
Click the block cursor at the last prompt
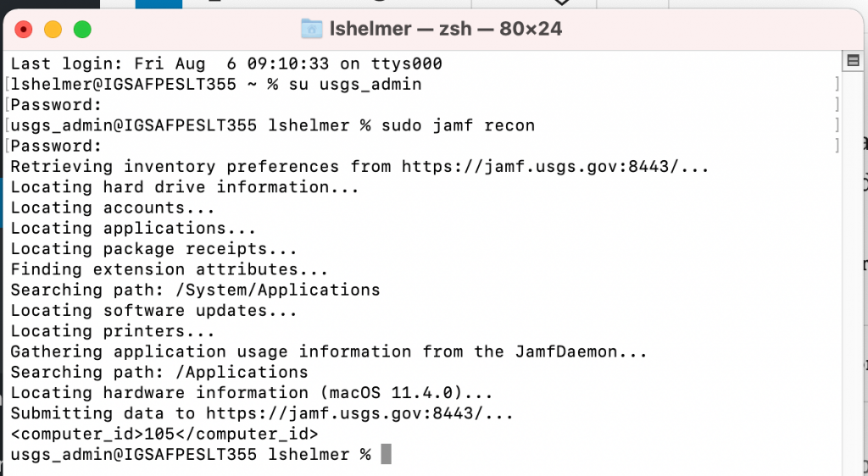(x=386, y=455)
